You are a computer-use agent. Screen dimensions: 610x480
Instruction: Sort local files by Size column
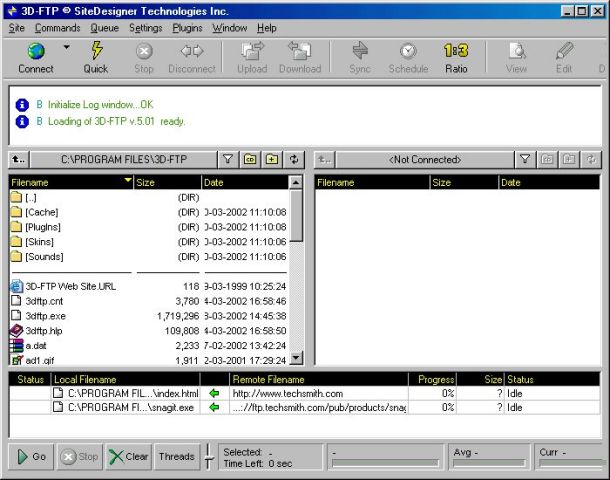tap(167, 182)
